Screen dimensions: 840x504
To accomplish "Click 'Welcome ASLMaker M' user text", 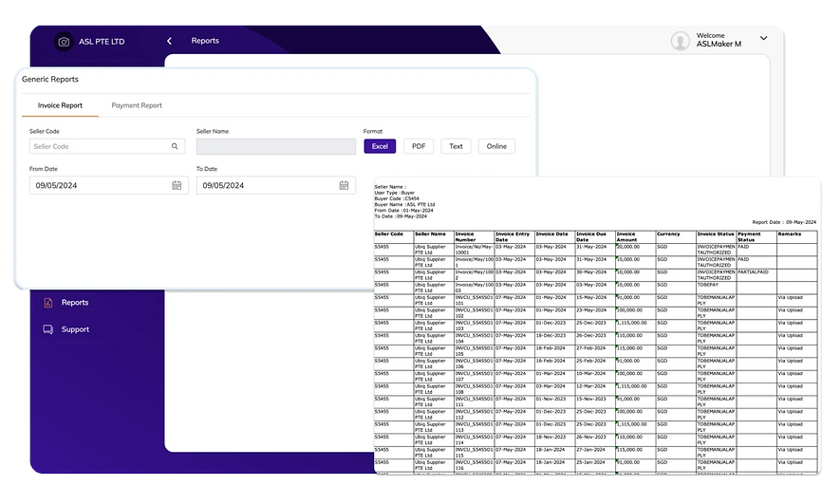I will [719, 40].
